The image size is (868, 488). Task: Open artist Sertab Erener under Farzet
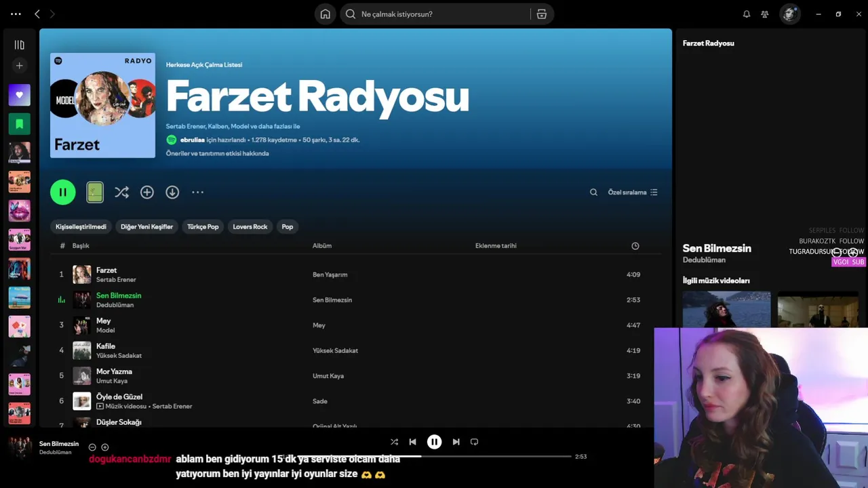point(116,279)
